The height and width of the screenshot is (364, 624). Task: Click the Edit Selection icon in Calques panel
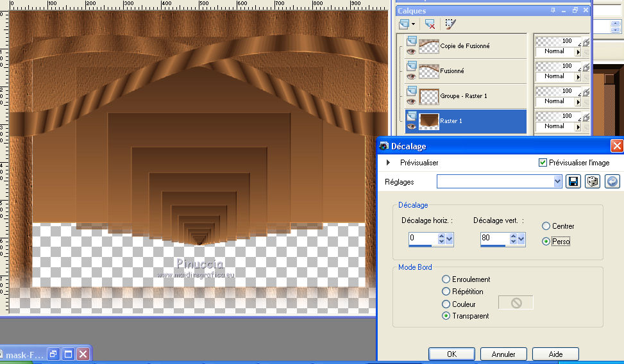point(450,24)
